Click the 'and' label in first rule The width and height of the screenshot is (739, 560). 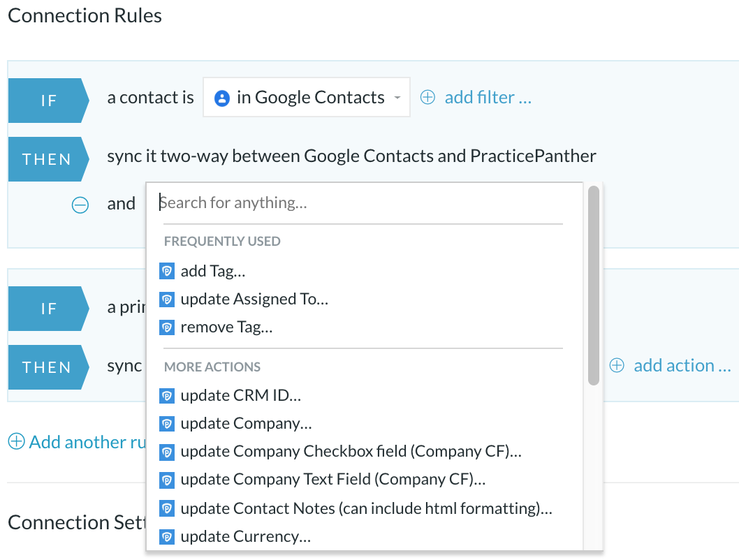(121, 204)
